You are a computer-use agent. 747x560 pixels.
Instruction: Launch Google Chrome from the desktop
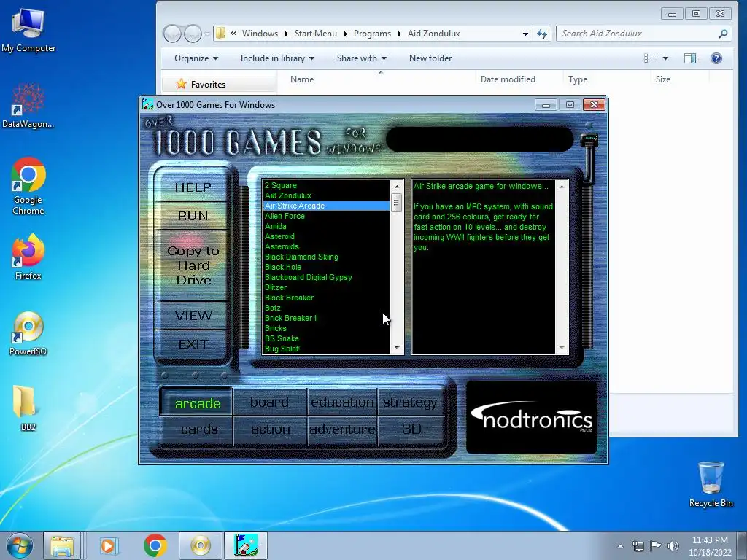28,186
